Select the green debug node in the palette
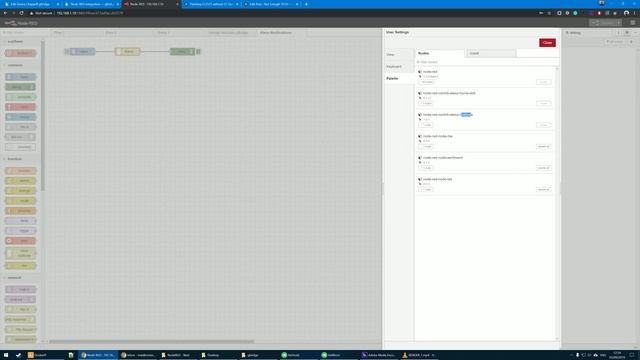The height and width of the screenshot is (360, 640). pos(20,87)
